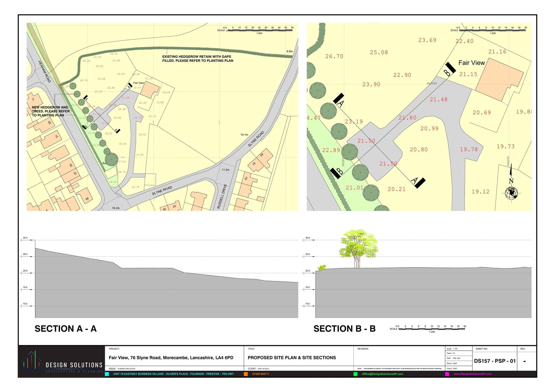Click the north arrow globe symbol
The width and height of the screenshot is (555, 392).
coord(511,193)
